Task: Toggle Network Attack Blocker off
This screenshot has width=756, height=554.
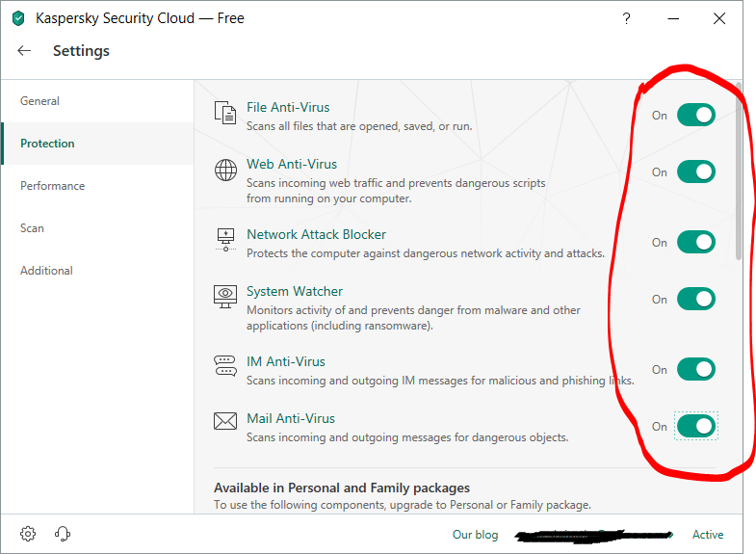Action: coord(695,242)
